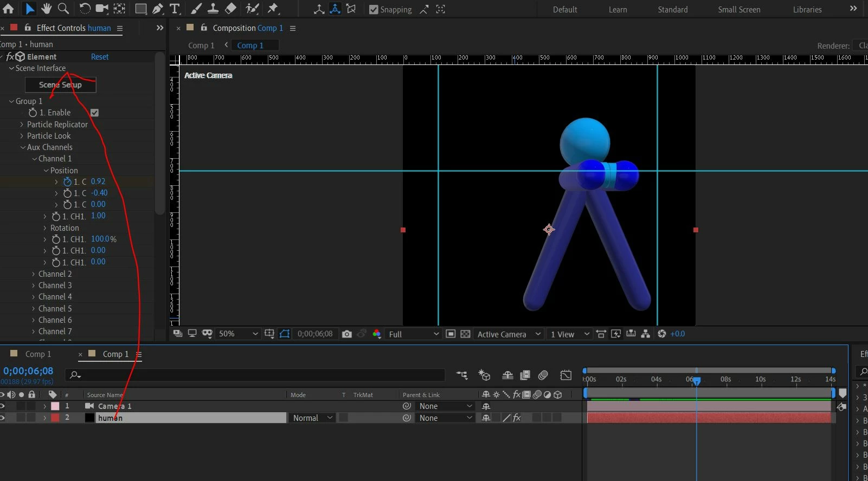Image resolution: width=868 pixels, height=481 pixels.
Task: Select the Hand tool
Action: pyautogui.click(x=46, y=8)
